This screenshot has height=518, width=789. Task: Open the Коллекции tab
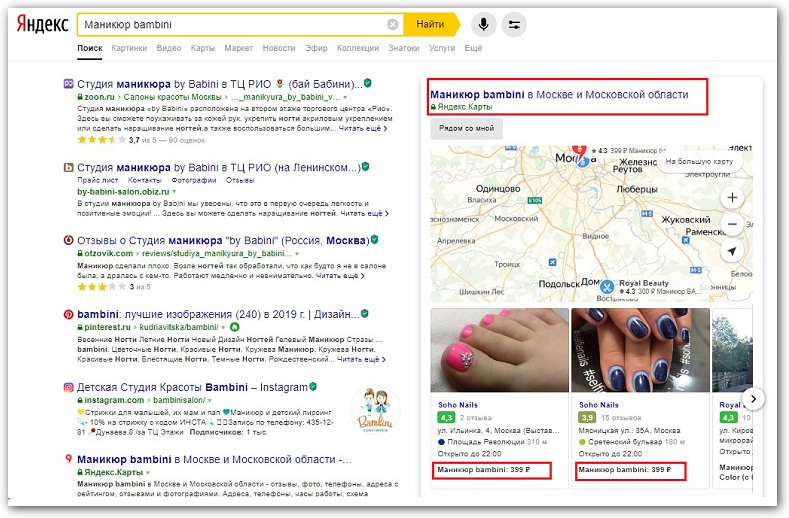(x=358, y=48)
